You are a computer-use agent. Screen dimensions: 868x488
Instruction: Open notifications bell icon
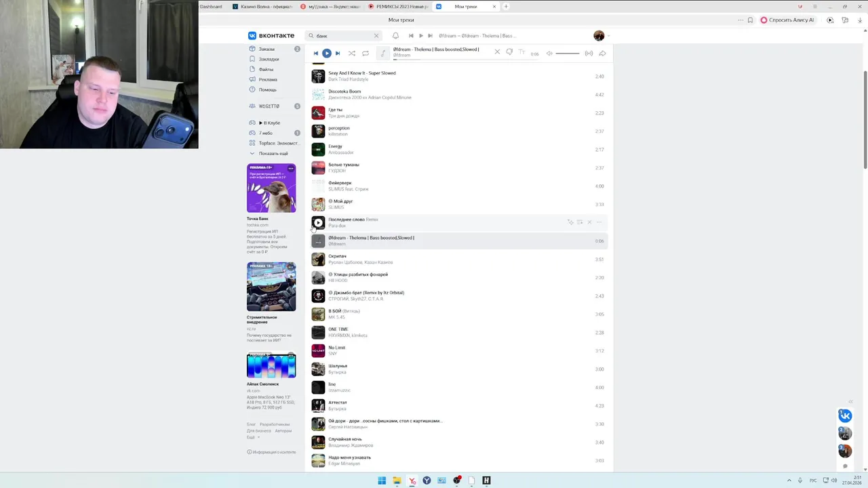[395, 36]
